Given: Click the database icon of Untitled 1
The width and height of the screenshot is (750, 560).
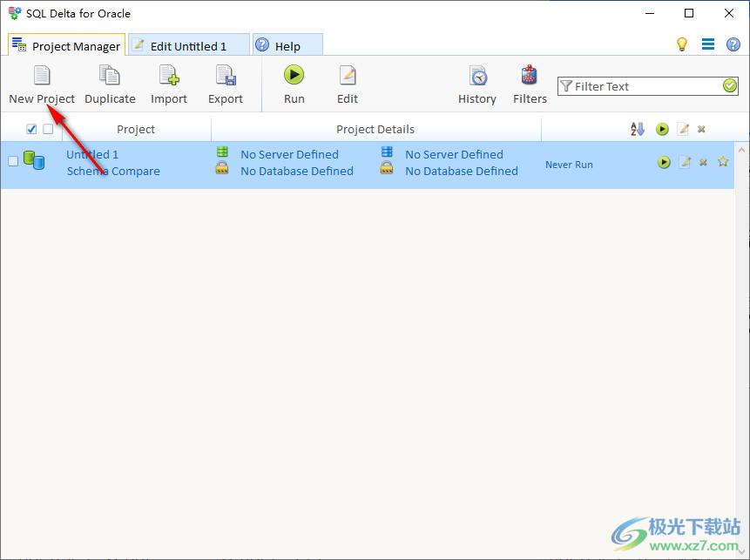Looking at the screenshot, I should [34, 160].
